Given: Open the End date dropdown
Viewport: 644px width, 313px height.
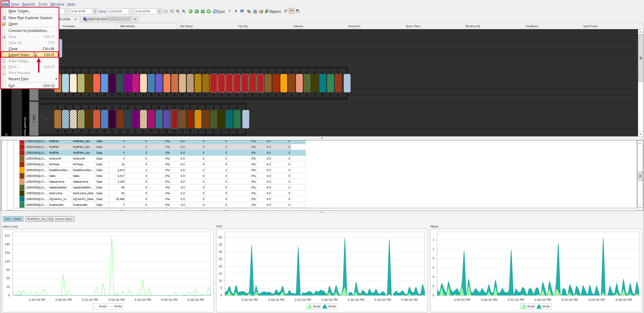Looking at the screenshot, I should tap(131, 11).
